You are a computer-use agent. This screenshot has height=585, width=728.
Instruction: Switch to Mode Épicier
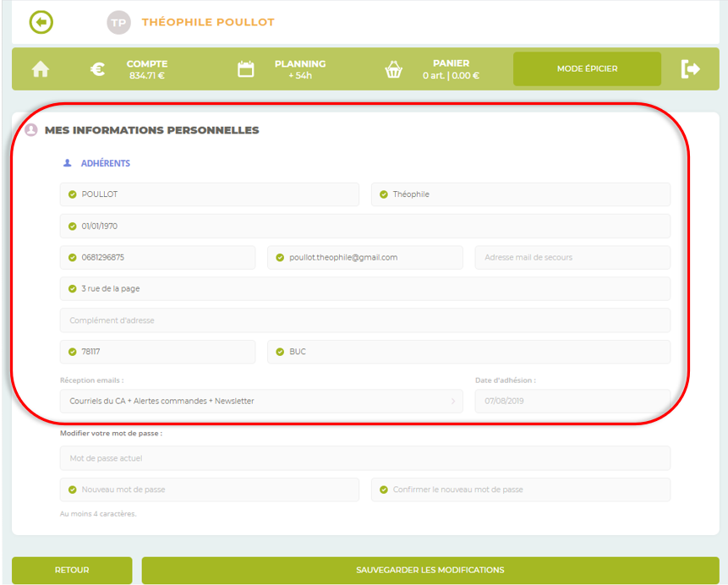(x=587, y=69)
